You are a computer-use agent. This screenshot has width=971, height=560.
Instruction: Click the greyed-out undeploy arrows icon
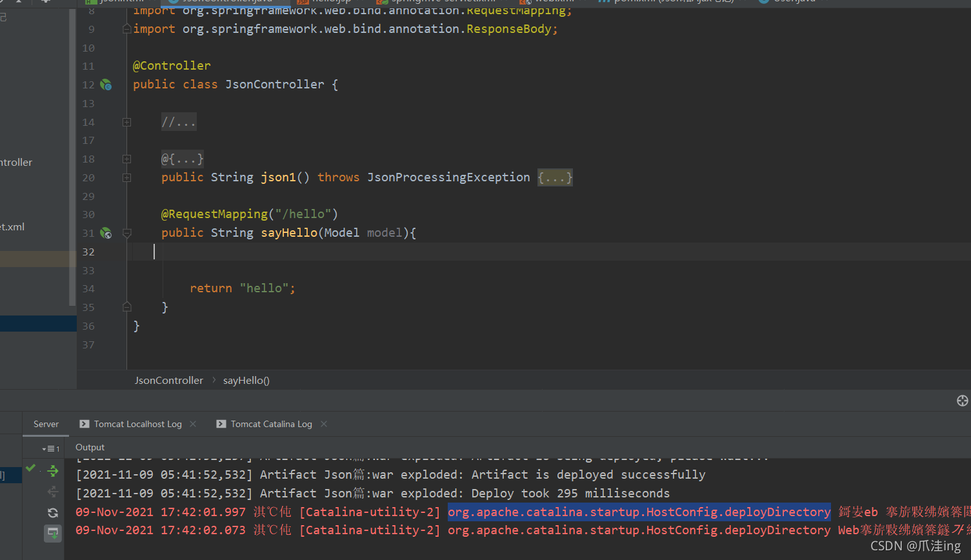pyautogui.click(x=53, y=492)
